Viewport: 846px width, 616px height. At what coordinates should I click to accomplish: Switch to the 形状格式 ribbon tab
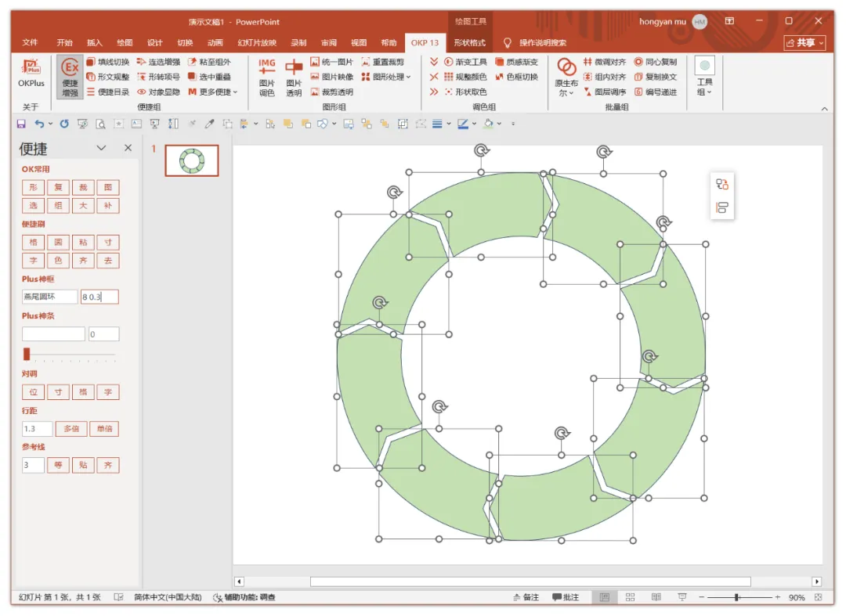[469, 42]
